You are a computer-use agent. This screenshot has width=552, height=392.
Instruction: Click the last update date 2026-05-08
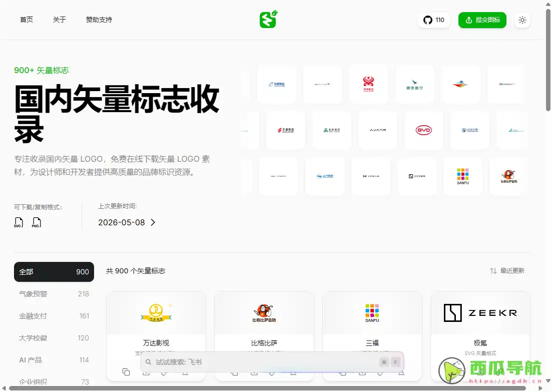[122, 222]
